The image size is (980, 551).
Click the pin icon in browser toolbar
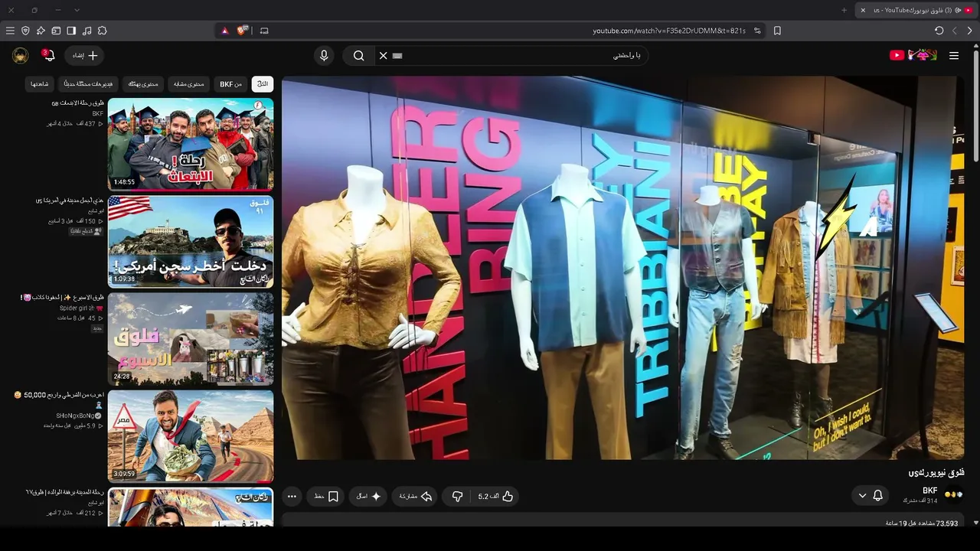[x=41, y=31]
